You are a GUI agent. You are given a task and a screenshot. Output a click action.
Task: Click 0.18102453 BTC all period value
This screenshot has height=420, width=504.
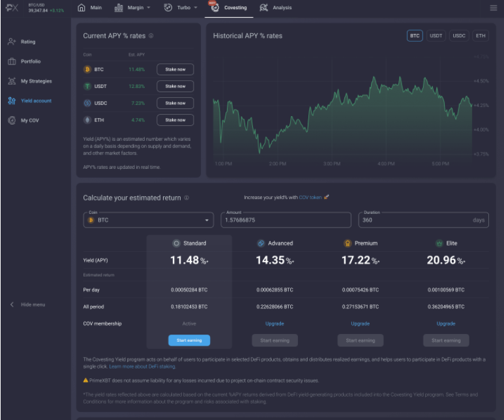[189, 307]
